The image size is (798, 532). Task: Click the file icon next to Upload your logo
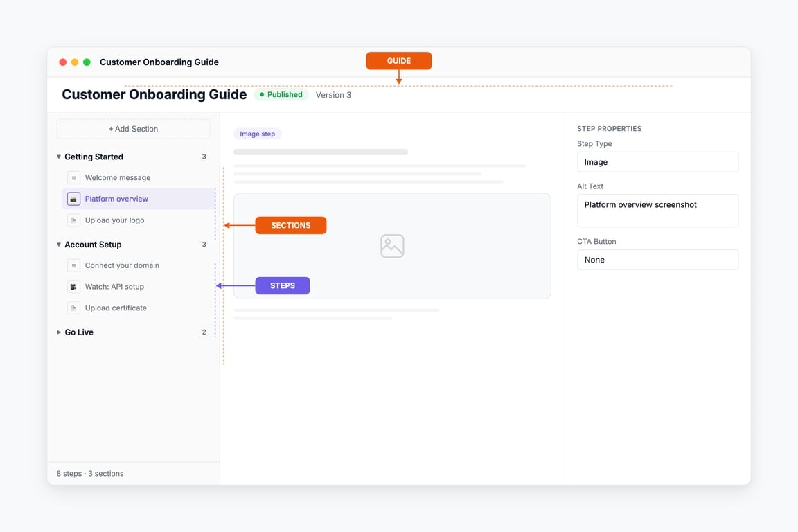point(73,220)
